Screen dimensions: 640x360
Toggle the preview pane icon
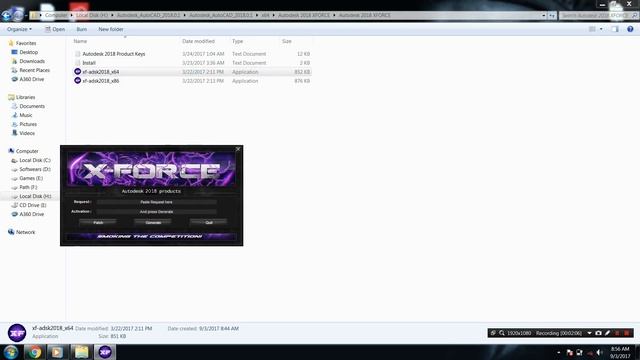(x=615, y=29)
